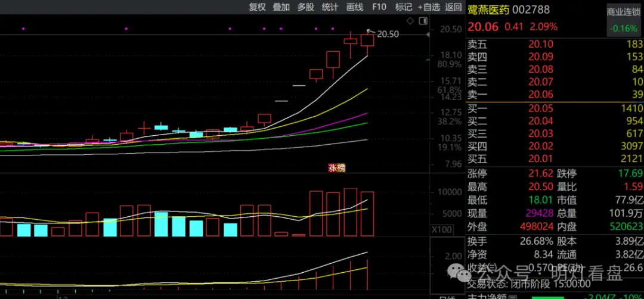Activate the 画线 drawing tool
The height and width of the screenshot is (299, 644).
point(355,7)
